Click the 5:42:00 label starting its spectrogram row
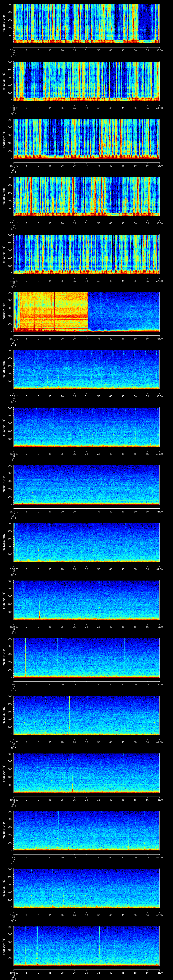Image resolution: width=173 pixels, height=980 pixels. click(14, 800)
